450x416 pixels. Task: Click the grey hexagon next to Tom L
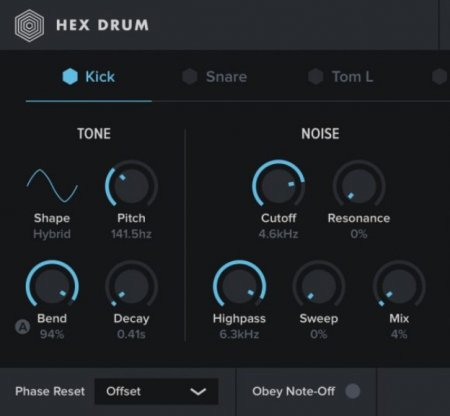(x=315, y=77)
